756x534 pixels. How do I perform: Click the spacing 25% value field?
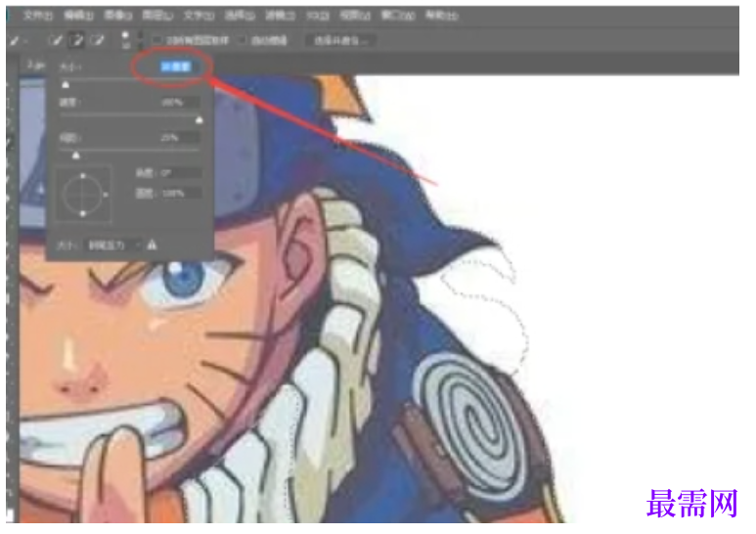(177, 138)
